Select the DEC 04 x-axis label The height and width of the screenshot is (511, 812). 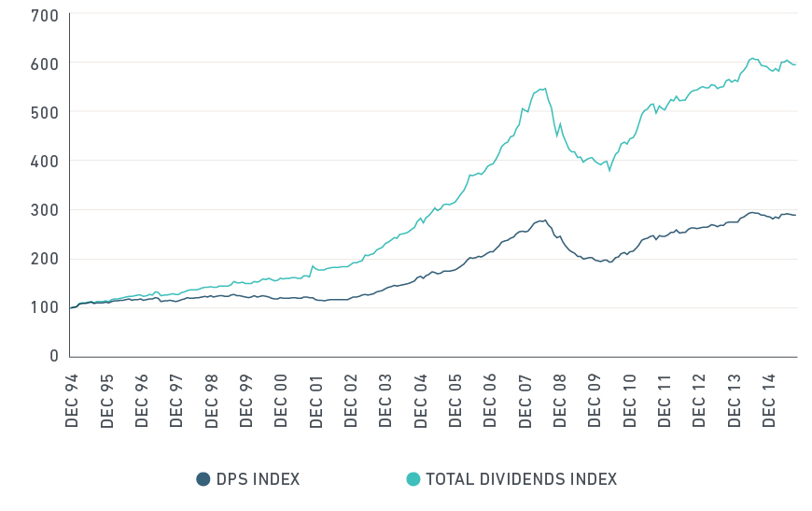pos(421,400)
